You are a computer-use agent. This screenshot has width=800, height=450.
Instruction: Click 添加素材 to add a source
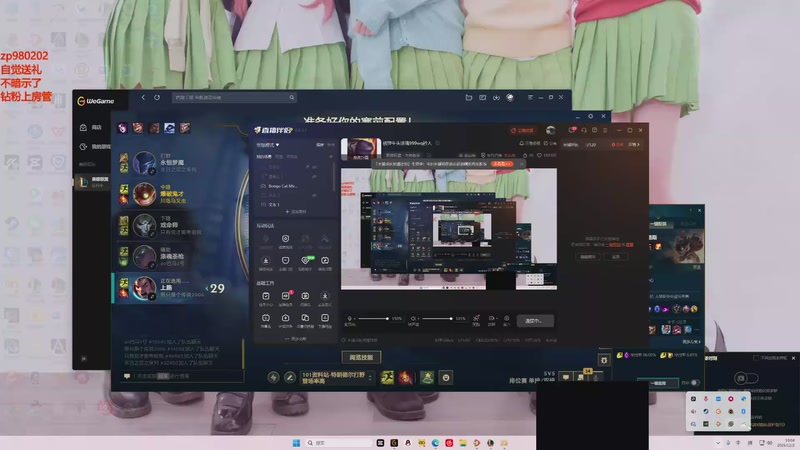click(x=296, y=212)
